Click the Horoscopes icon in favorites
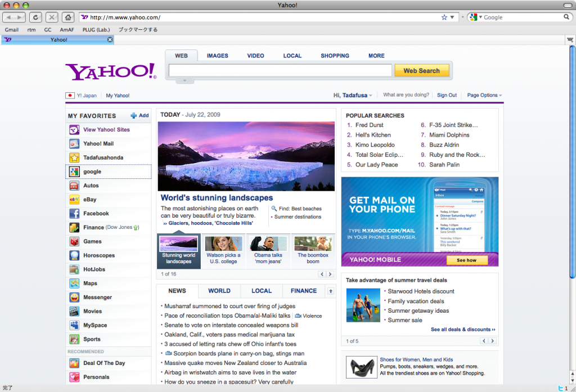Viewport: 576px width, 392px height. coord(74,255)
